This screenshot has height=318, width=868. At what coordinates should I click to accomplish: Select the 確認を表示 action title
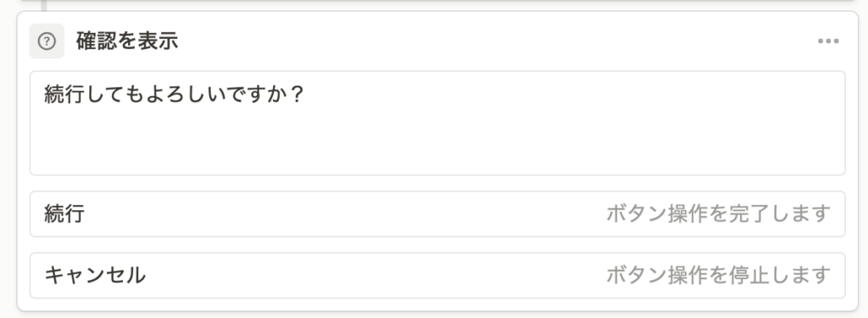coord(127,42)
